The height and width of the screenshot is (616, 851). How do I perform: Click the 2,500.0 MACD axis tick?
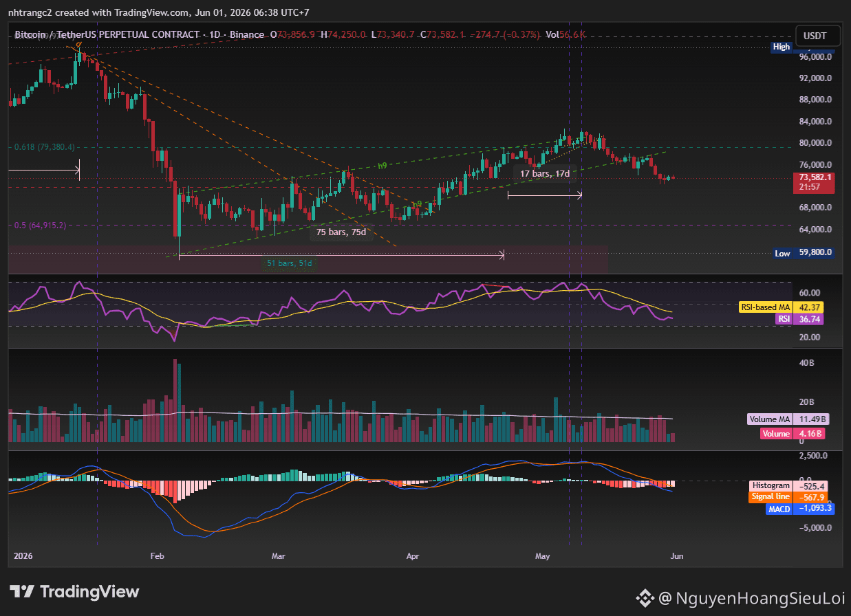click(812, 456)
